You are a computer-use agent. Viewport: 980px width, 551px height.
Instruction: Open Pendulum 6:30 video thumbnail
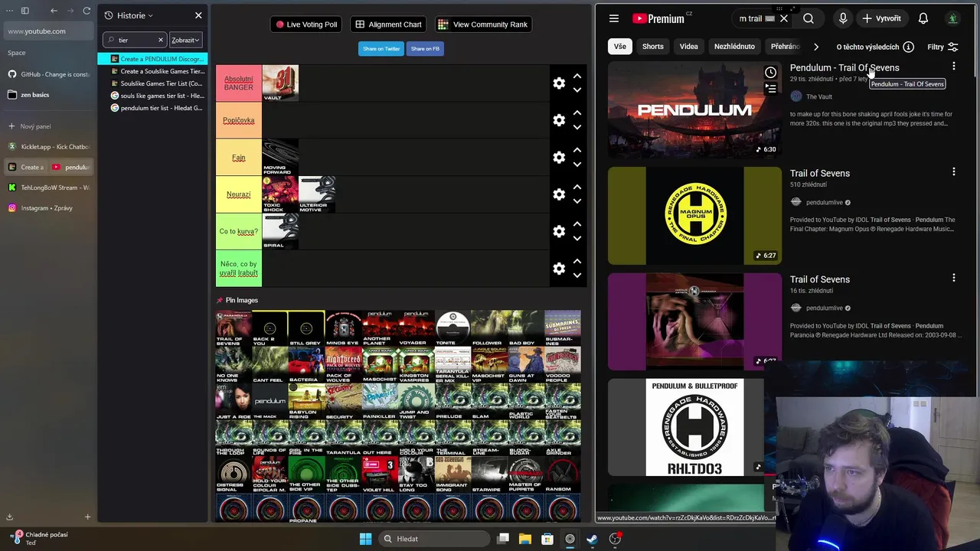click(x=694, y=109)
